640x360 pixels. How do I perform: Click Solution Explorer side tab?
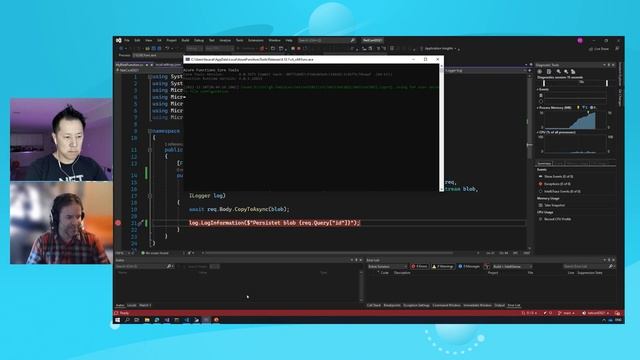click(620, 75)
